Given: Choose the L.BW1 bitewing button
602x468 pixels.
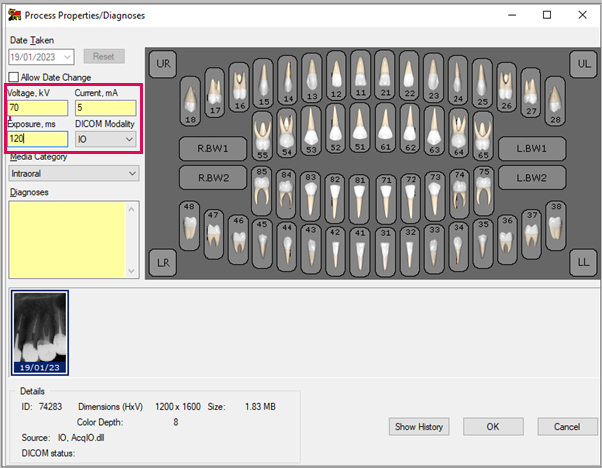Looking at the screenshot, I should 532,149.
